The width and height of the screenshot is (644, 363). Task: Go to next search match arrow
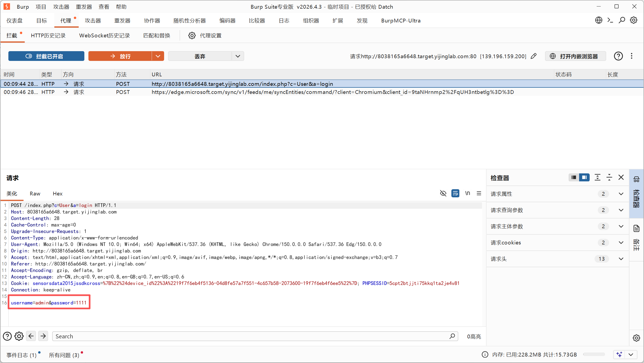point(43,336)
